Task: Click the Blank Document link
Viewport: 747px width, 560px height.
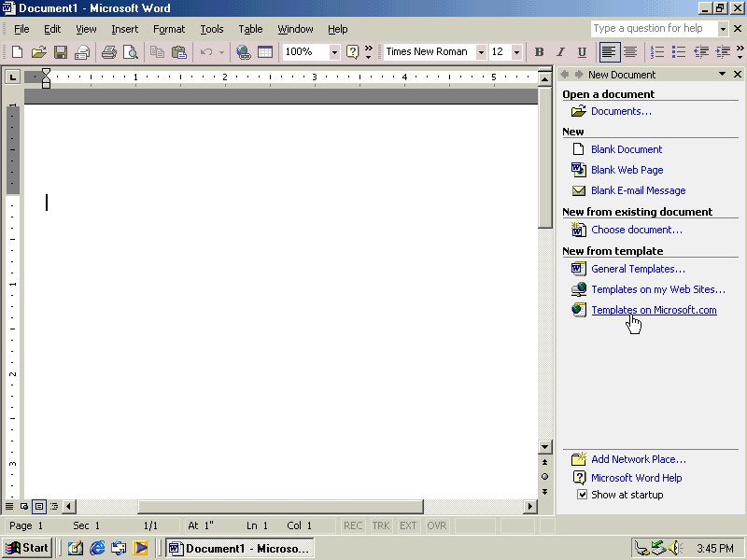Action: 627,149
